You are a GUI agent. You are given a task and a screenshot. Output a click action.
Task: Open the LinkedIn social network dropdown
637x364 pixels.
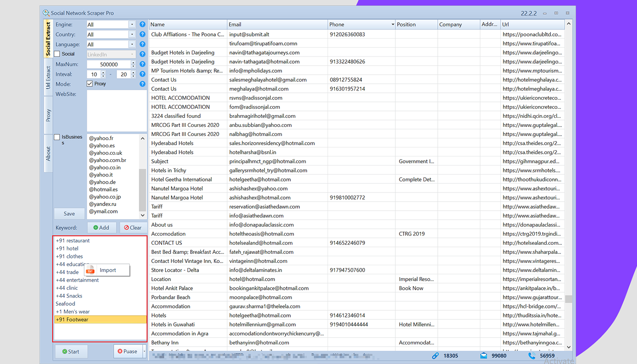132,55
